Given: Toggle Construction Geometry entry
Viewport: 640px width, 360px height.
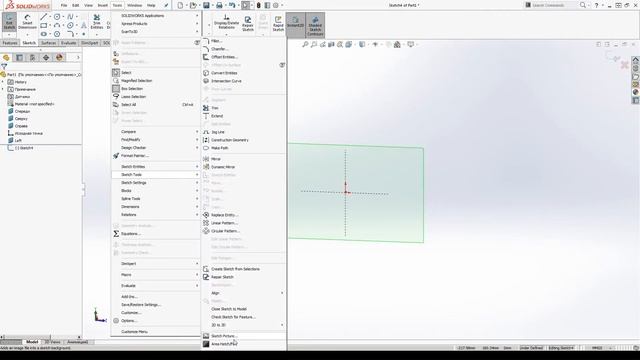Looking at the screenshot, I should (244, 140).
